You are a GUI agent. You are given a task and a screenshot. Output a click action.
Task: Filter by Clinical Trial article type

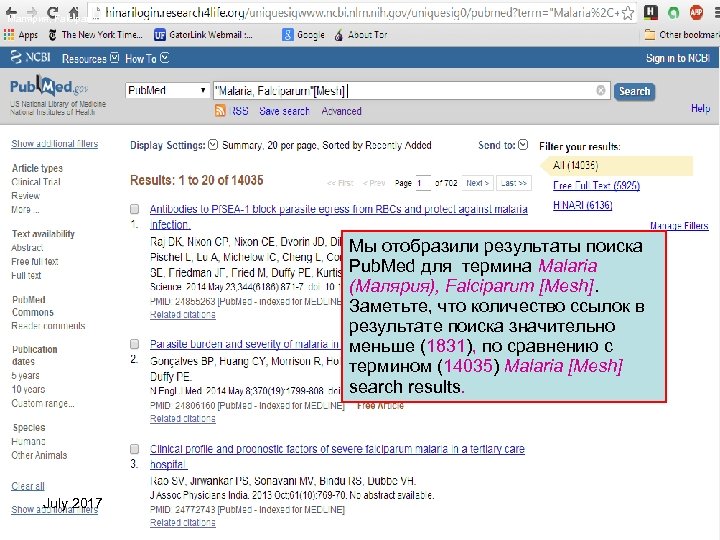[36, 182]
